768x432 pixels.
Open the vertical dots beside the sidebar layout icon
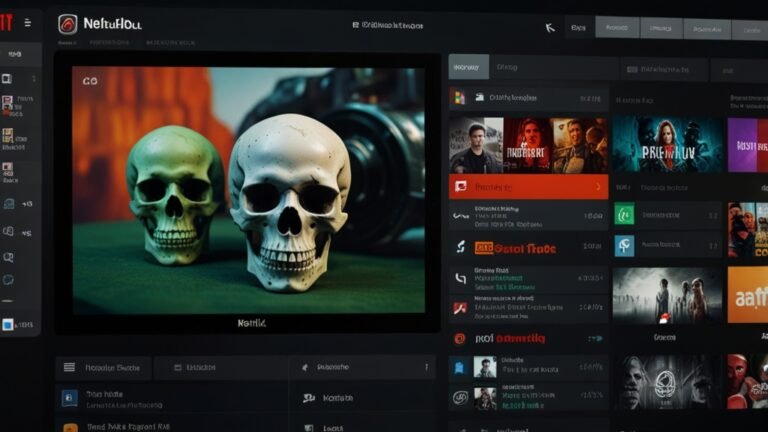click(x=34, y=78)
